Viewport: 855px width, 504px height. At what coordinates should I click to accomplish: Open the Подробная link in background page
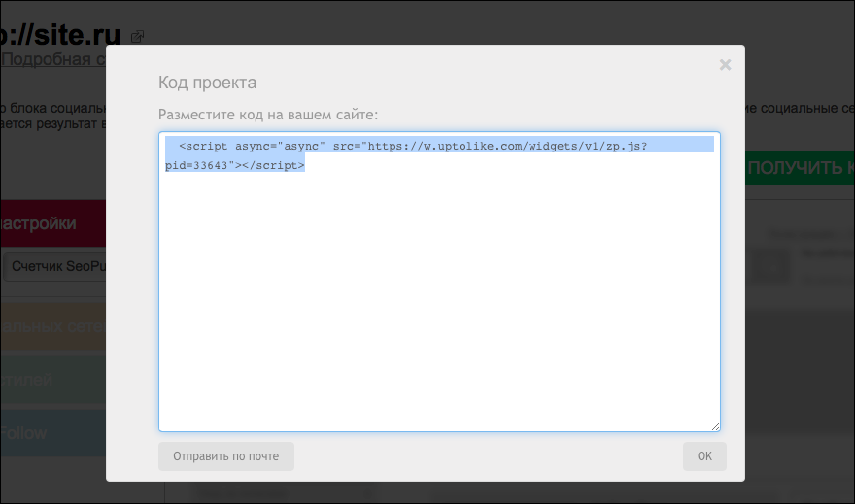click(53, 59)
